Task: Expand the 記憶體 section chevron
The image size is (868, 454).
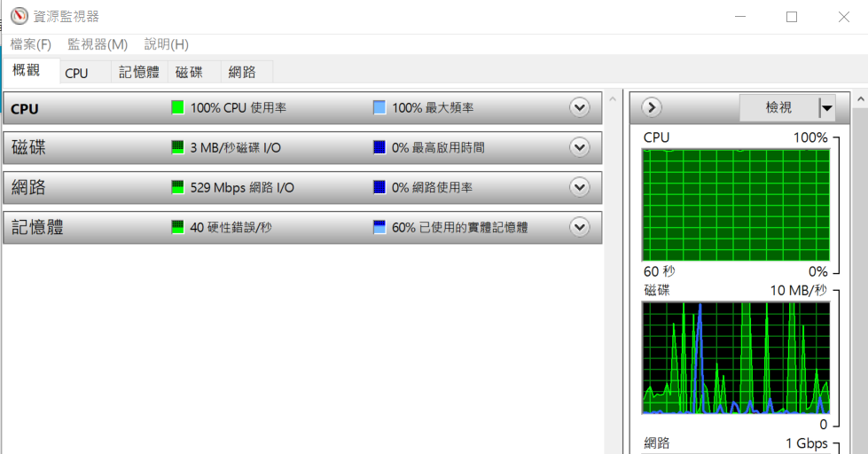Action: click(x=580, y=227)
